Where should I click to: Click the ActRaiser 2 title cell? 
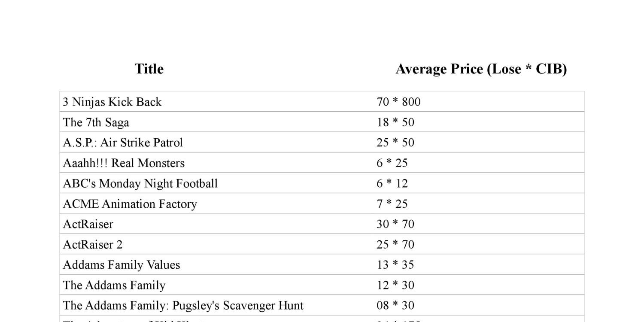tap(93, 244)
